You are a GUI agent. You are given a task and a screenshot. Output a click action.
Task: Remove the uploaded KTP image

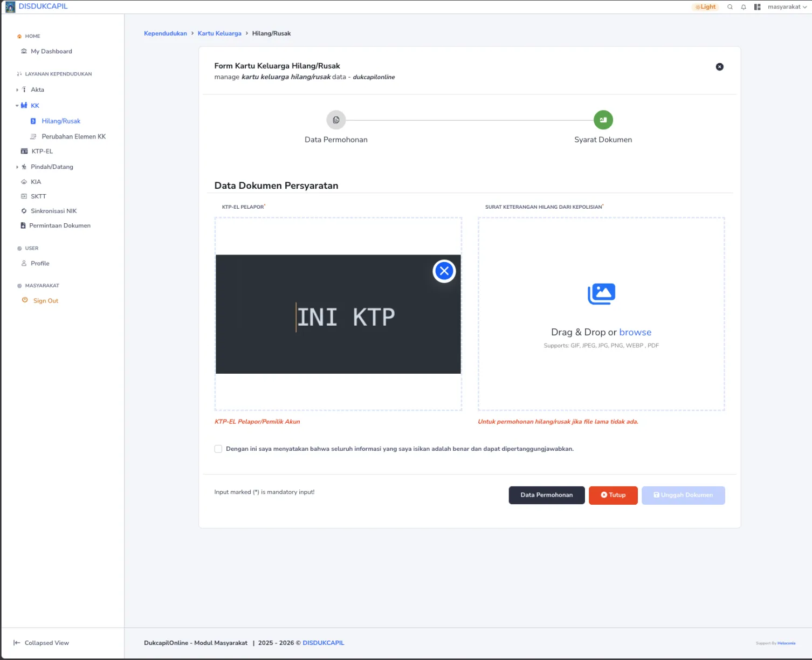click(444, 271)
